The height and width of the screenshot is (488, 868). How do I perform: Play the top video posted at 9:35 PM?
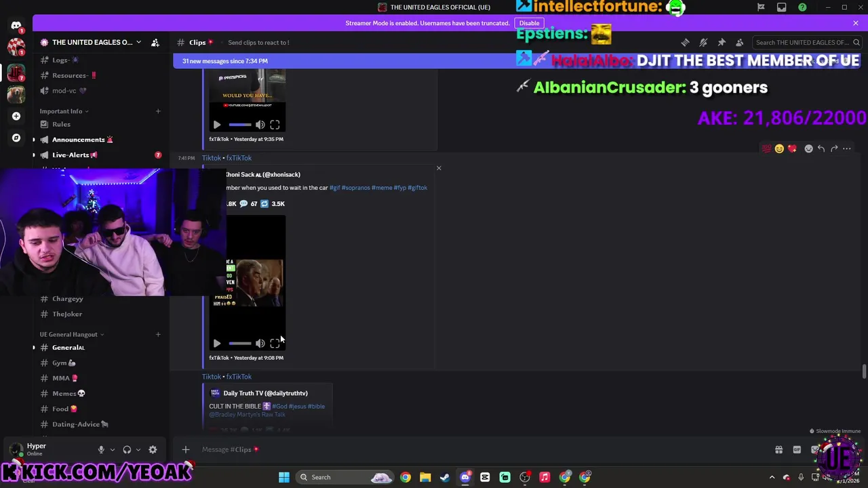tap(217, 125)
